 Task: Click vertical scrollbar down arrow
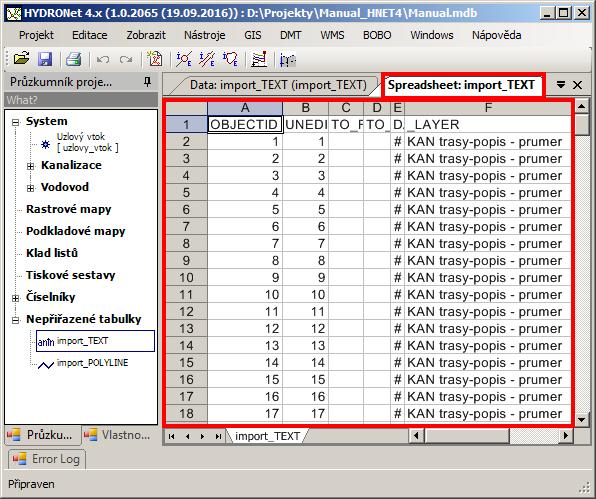(581, 420)
